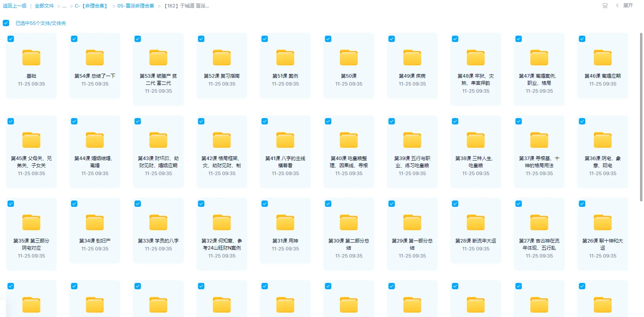Image resolution: width=644 pixels, height=317 pixels.
Task: Click folder name 第31课 用神
Action: 285,241
